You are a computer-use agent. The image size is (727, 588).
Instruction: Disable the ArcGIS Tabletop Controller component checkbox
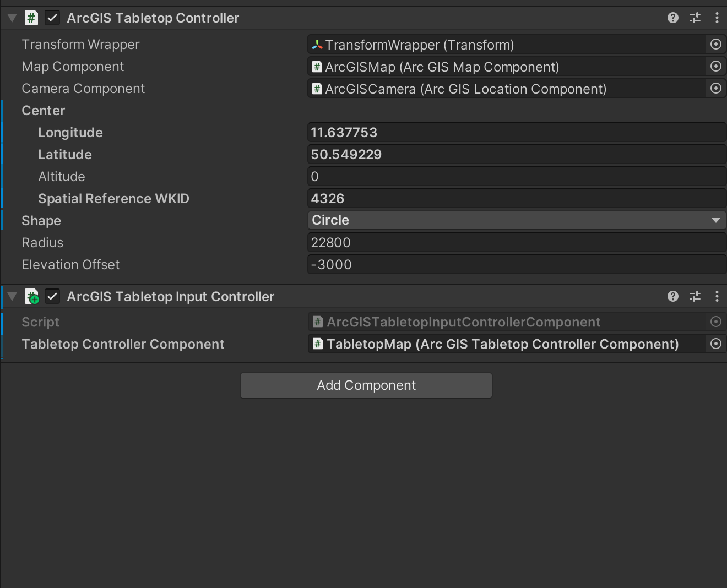point(52,18)
